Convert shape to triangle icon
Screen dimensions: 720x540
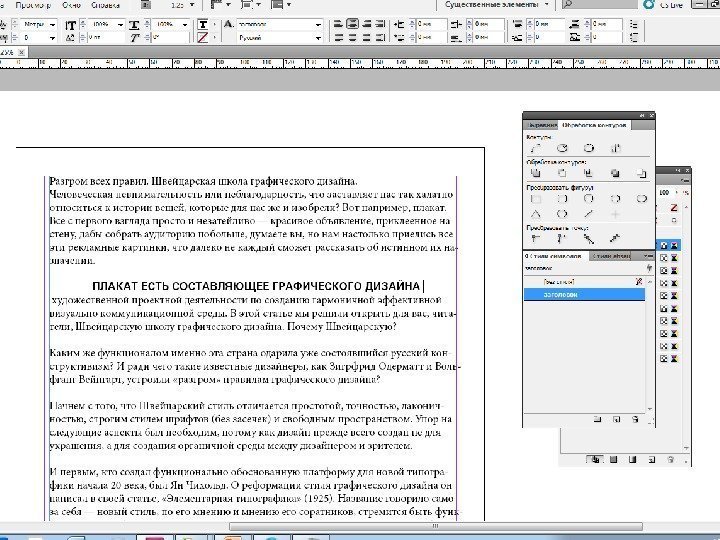coord(537,213)
